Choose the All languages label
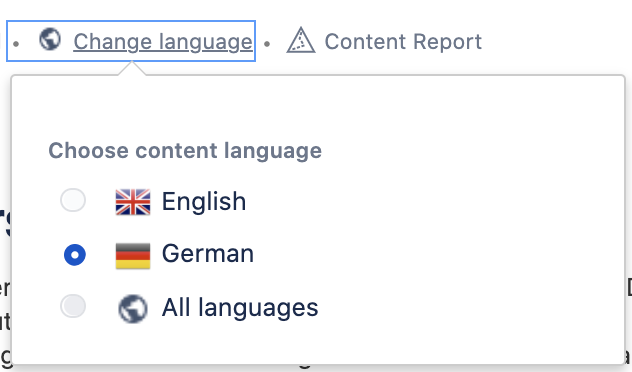632x372 pixels. 240,308
